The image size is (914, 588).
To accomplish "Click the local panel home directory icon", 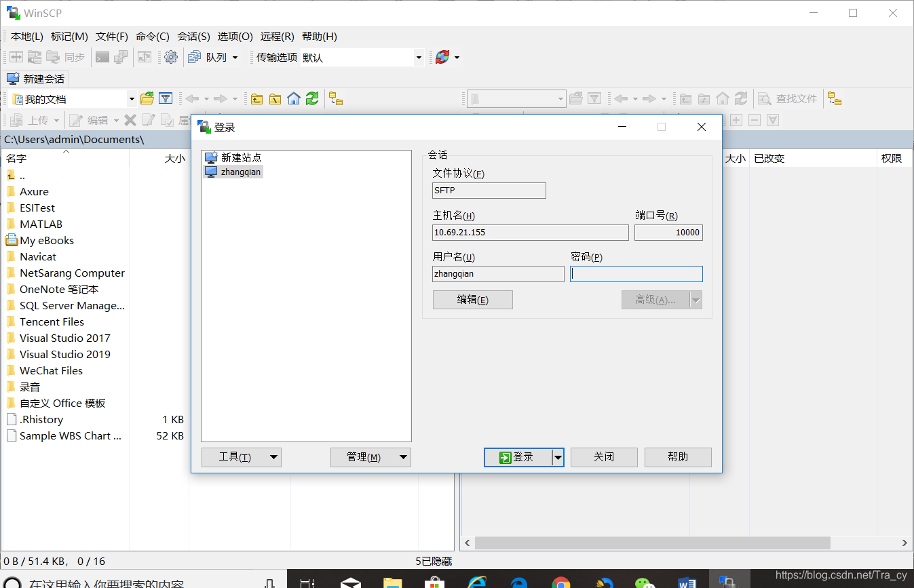I will [294, 99].
